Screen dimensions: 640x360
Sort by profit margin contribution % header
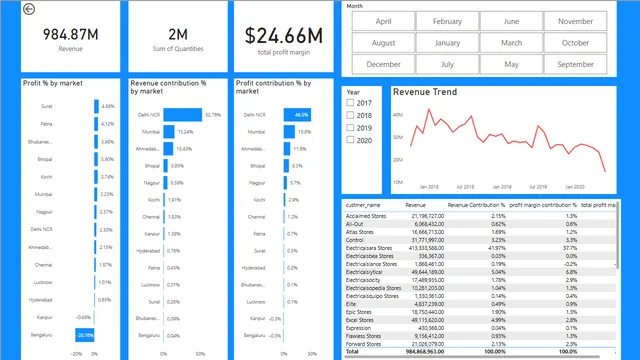(x=543, y=205)
